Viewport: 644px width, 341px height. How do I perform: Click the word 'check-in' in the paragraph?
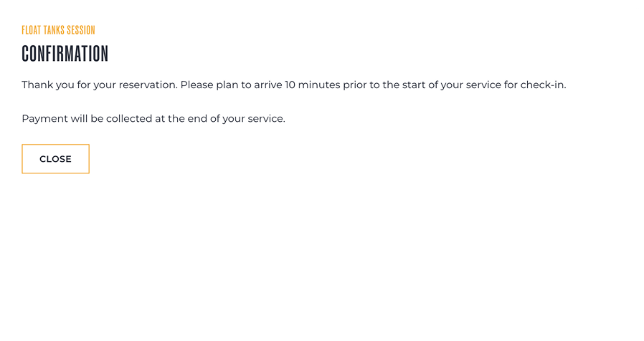pyautogui.click(x=542, y=85)
